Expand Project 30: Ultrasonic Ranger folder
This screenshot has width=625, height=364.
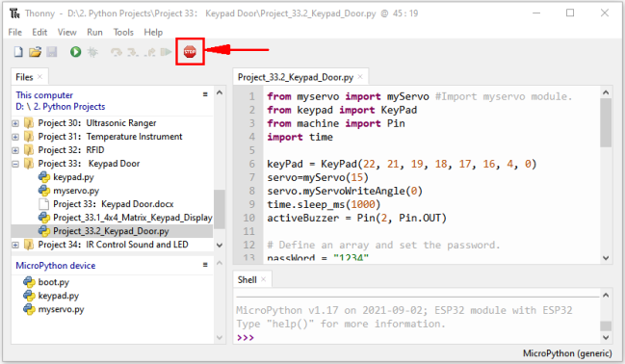tap(15, 123)
